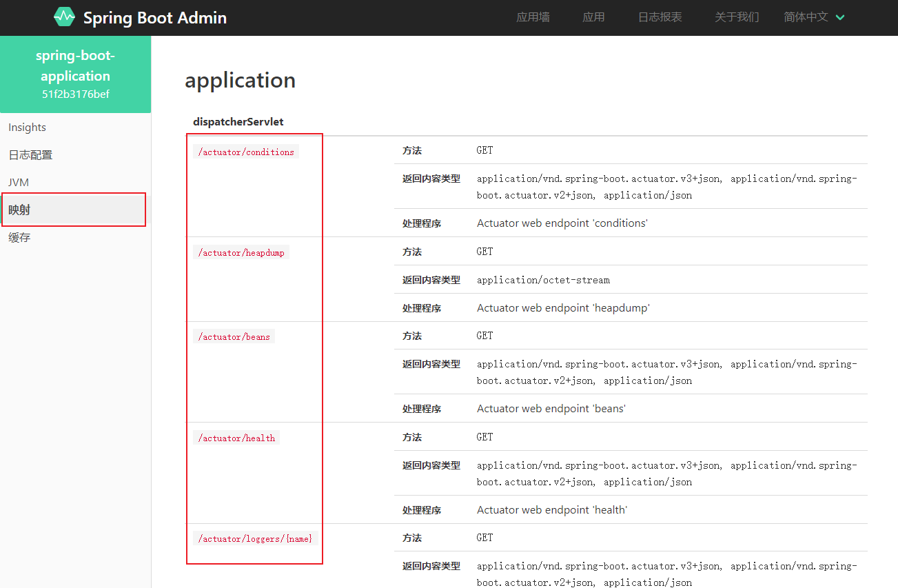This screenshot has height=588, width=898.
Task: Open the 简体中文 language dropdown
Action: tap(814, 17)
